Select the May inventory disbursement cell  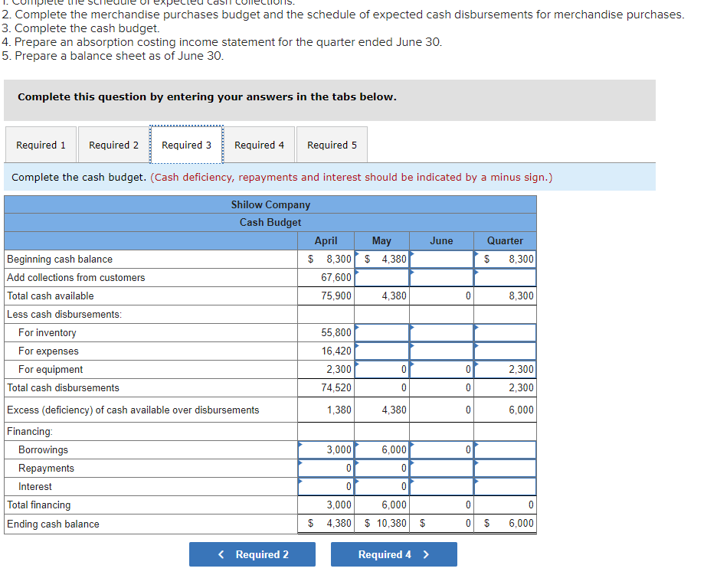381,332
